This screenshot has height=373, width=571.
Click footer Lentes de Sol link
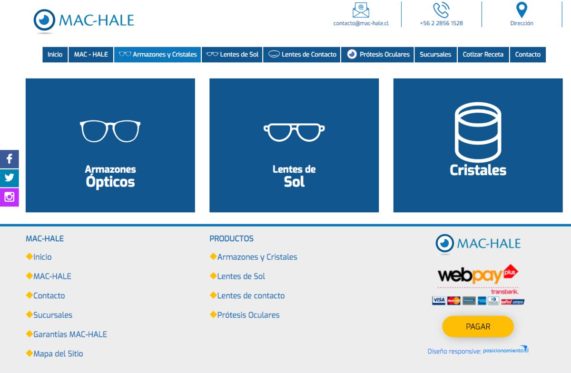[241, 276]
